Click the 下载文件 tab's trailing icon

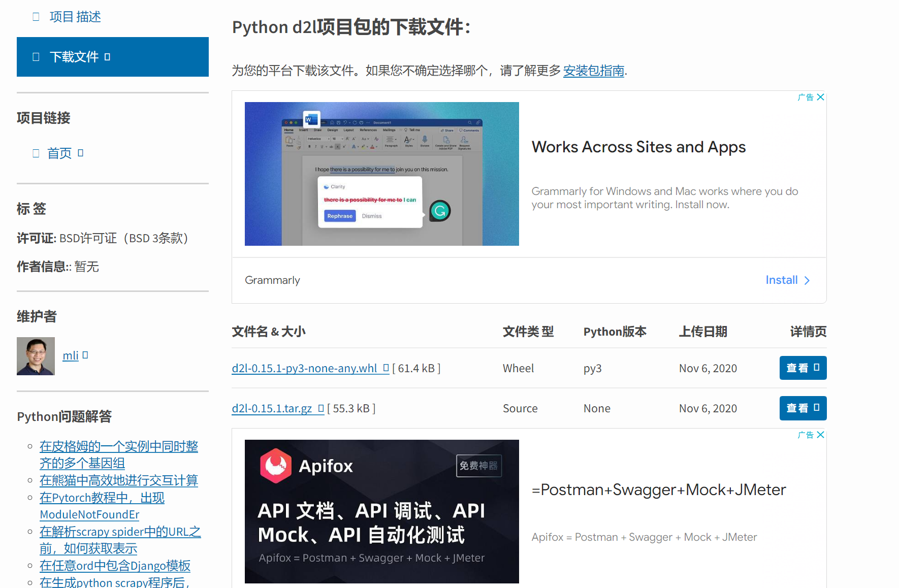point(107,57)
